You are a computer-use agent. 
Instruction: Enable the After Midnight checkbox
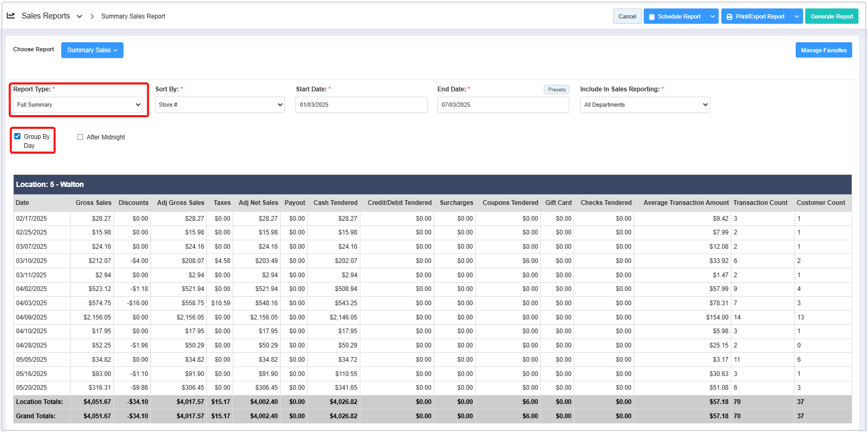click(80, 137)
